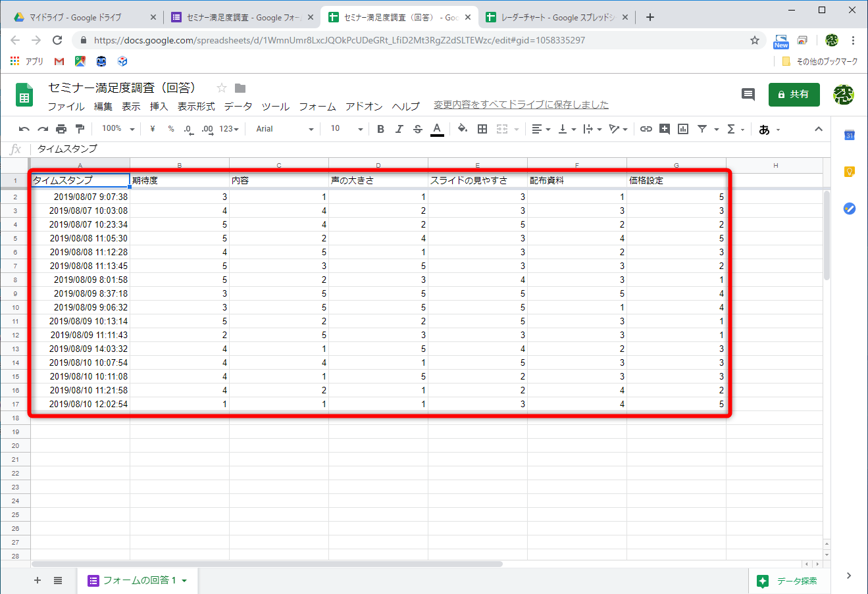The width and height of the screenshot is (868, 594).
Task: Open the font size dropdown
Action: 347,129
